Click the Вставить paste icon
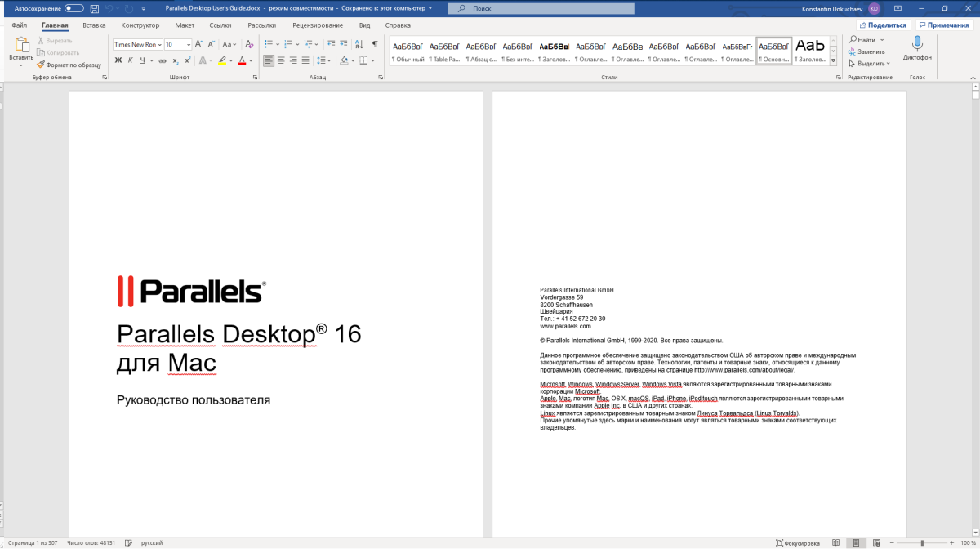The image size is (980, 549). [21, 46]
